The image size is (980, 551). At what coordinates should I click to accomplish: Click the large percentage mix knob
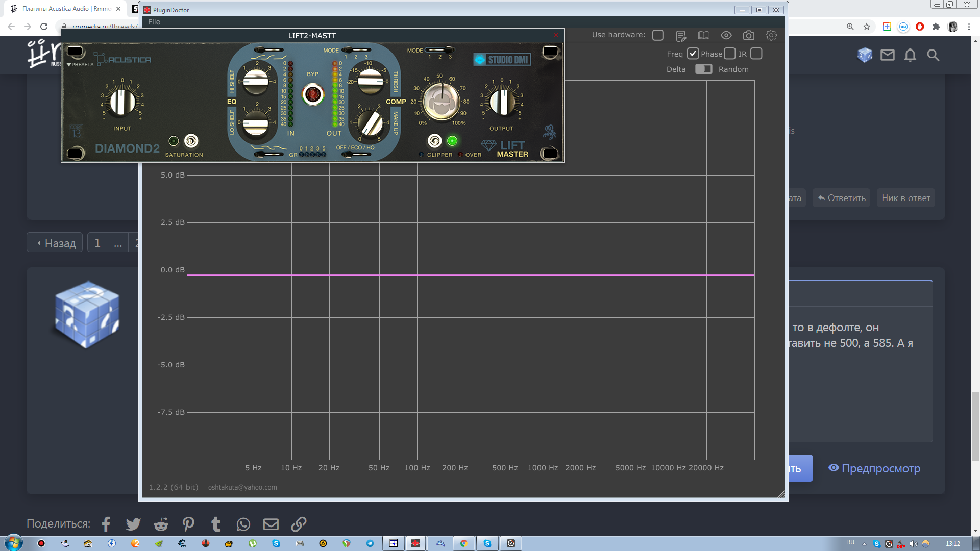coord(441,102)
